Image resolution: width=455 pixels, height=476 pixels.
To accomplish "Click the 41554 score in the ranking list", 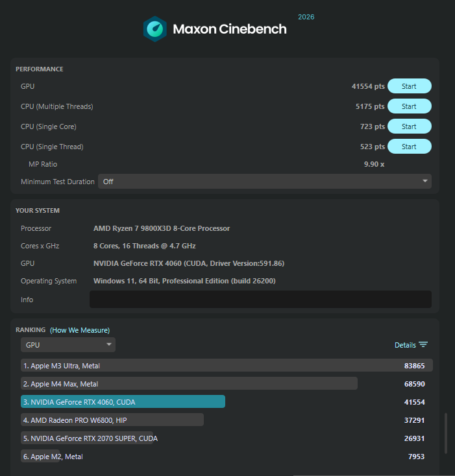I will point(414,402).
